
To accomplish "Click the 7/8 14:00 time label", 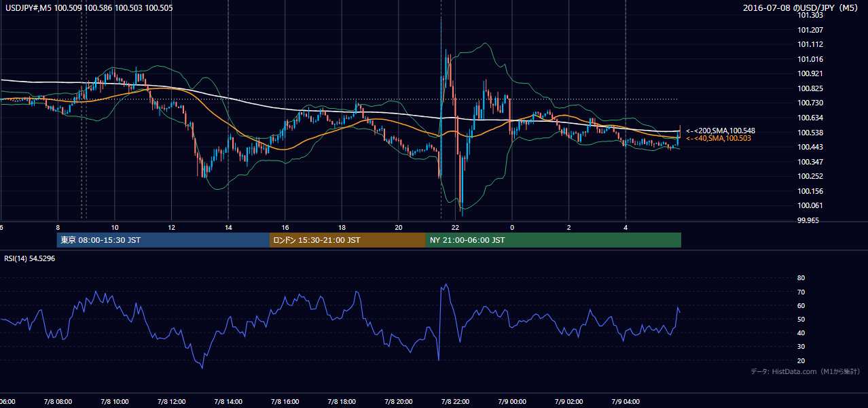I will [228, 401].
